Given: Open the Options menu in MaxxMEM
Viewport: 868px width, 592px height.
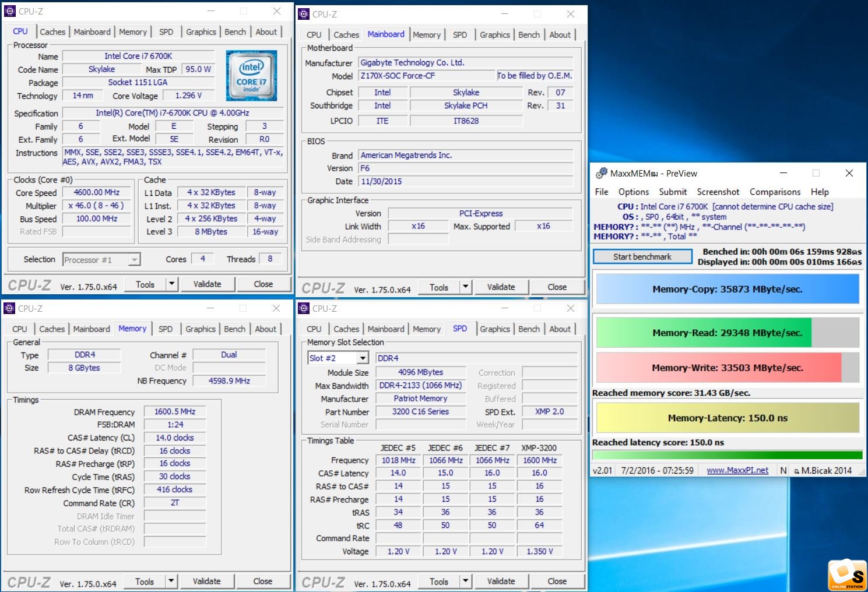Looking at the screenshot, I should (634, 192).
